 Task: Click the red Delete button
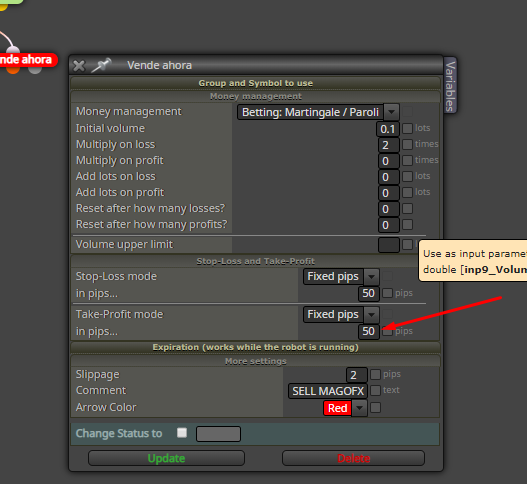click(354, 458)
